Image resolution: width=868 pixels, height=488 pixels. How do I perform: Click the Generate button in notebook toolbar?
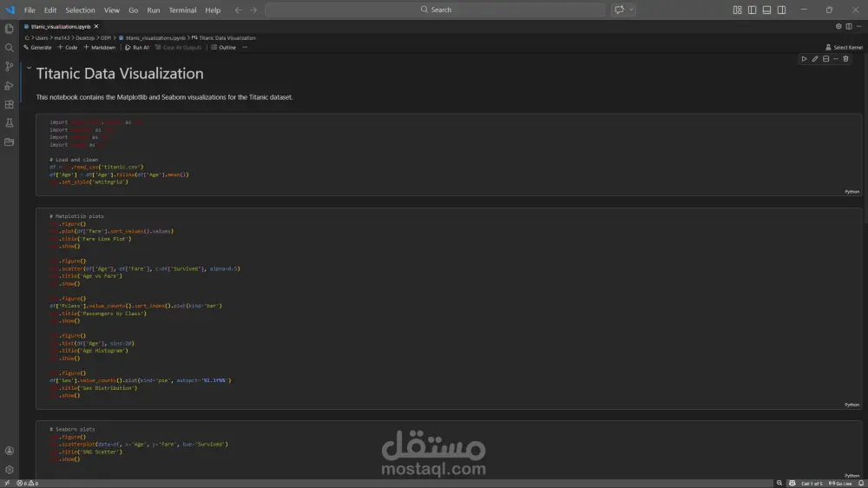[37, 48]
